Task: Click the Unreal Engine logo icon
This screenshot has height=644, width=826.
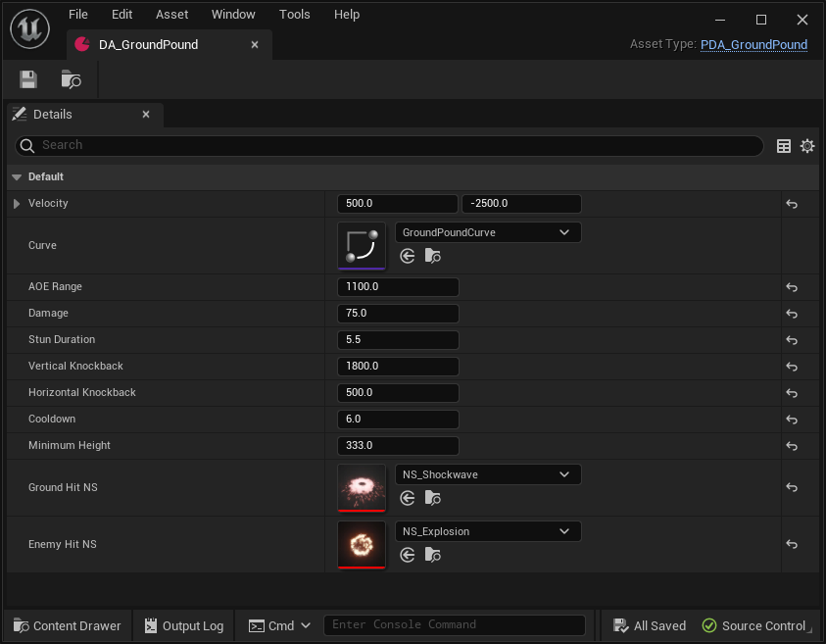Action: (30, 28)
